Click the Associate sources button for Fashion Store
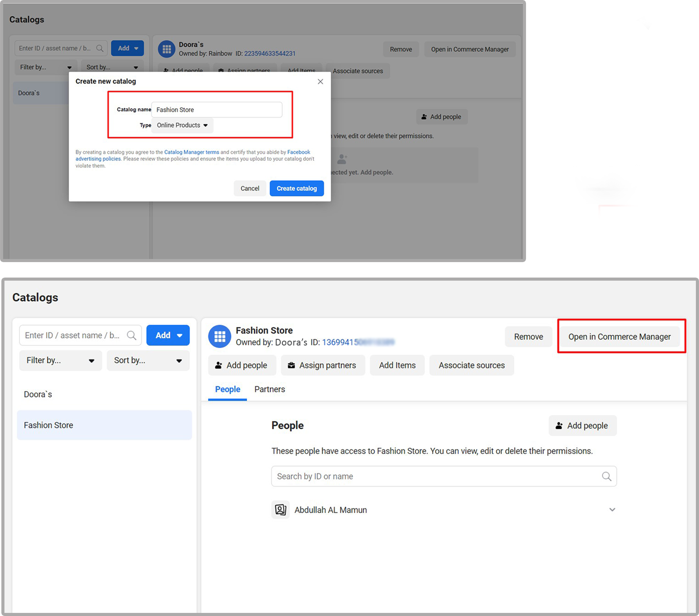 pos(472,365)
